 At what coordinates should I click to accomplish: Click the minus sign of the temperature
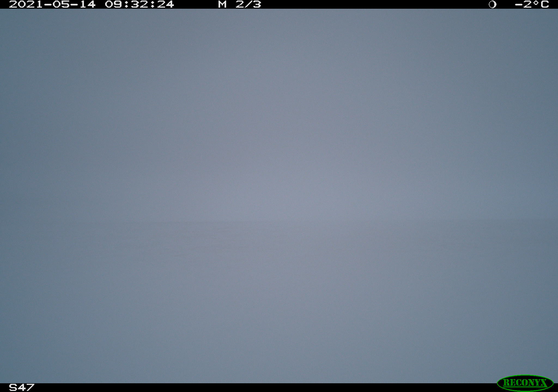[x=518, y=5]
